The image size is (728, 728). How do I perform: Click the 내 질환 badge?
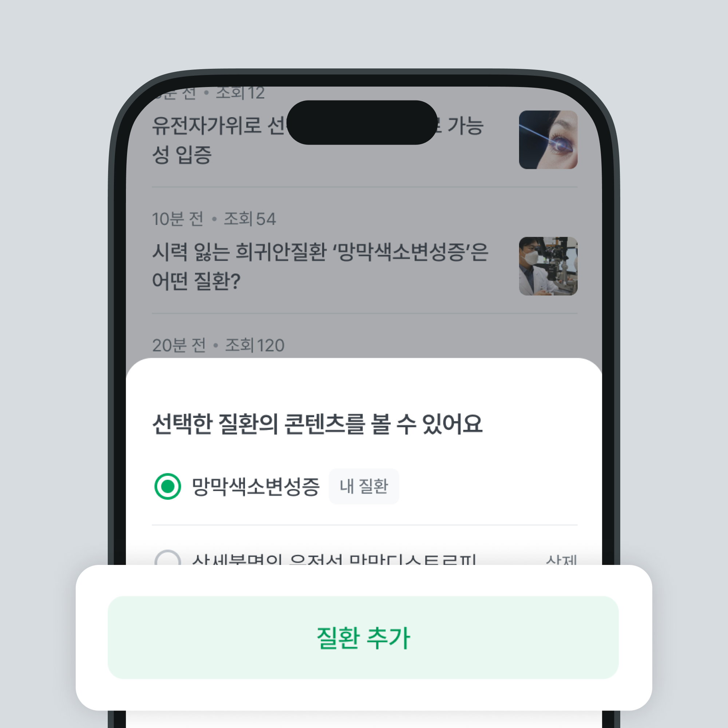pos(364,486)
